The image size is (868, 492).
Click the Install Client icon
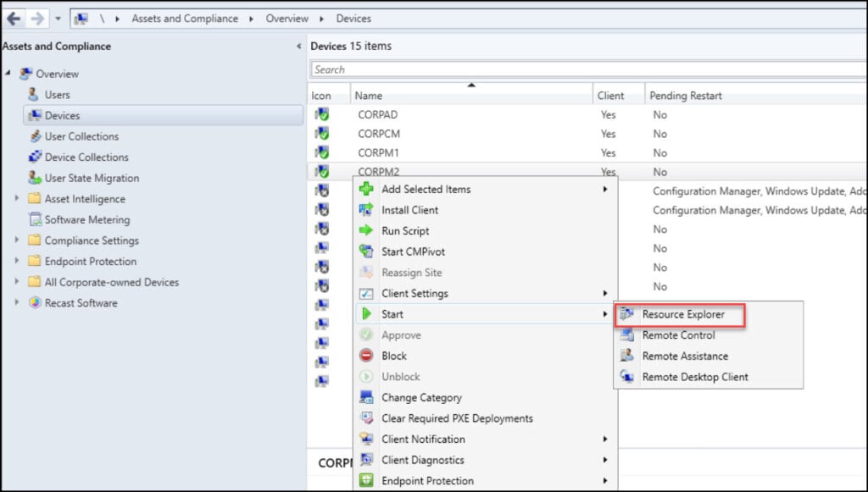(366, 209)
